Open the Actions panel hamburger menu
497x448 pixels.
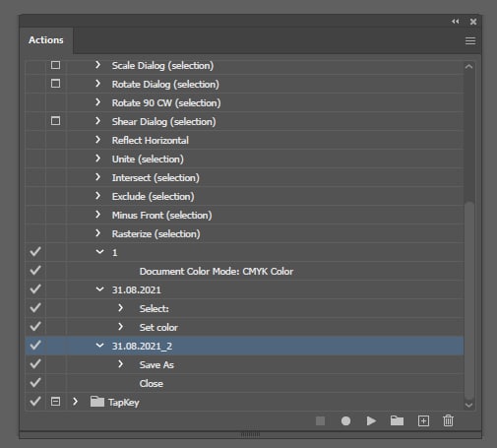[470, 40]
